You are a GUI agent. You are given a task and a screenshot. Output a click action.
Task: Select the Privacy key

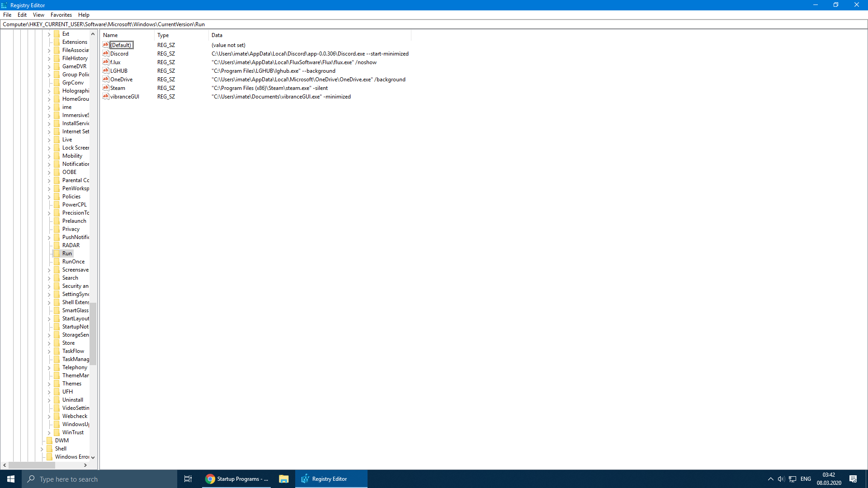[x=71, y=229]
